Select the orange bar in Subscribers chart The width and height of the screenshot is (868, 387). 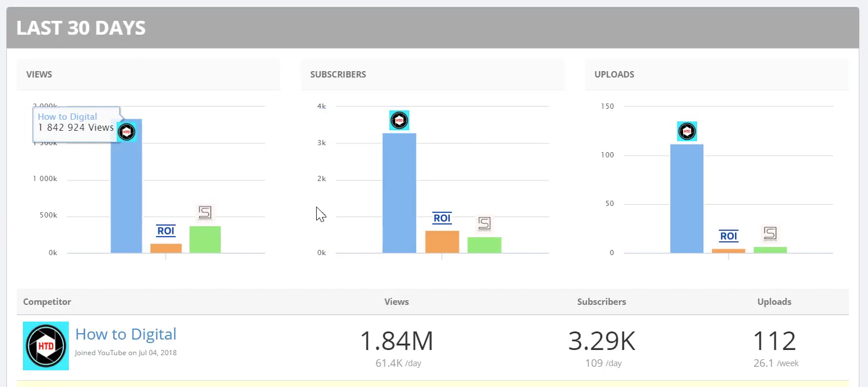[442, 242]
